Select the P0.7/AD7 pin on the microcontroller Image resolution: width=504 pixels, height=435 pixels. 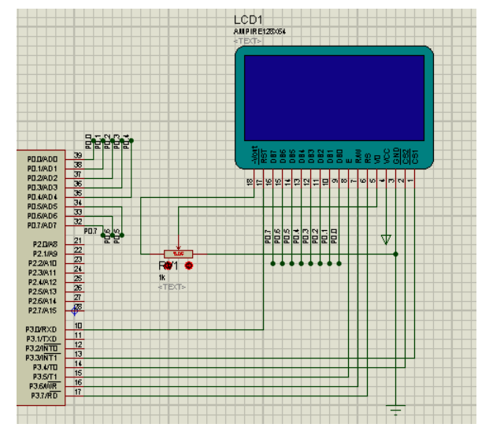[x=42, y=225]
